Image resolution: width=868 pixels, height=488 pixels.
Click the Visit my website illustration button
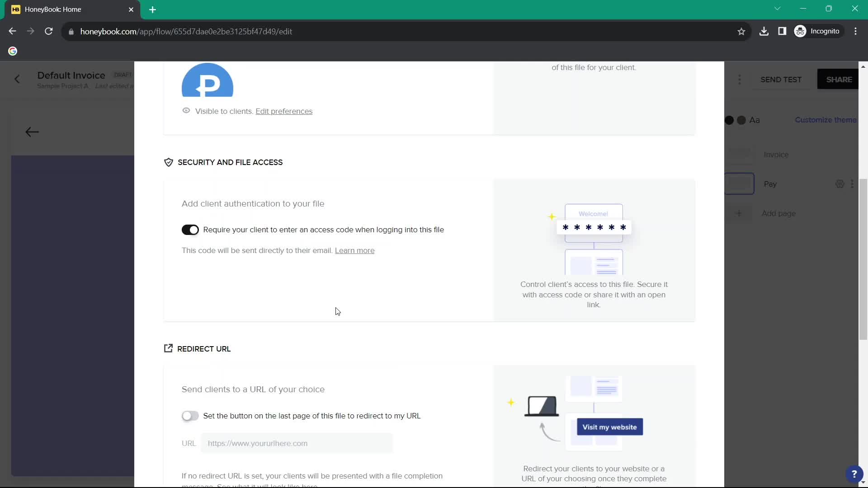tap(610, 427)
